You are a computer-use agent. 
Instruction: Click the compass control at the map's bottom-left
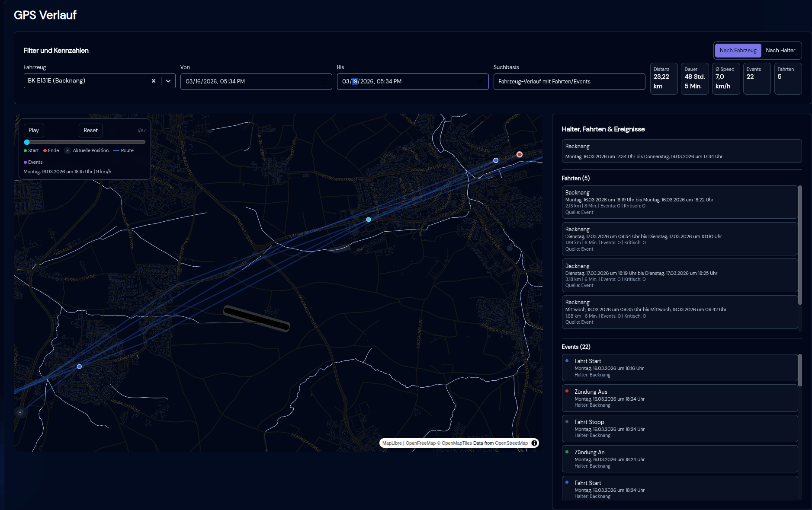(x=20, y=412)
